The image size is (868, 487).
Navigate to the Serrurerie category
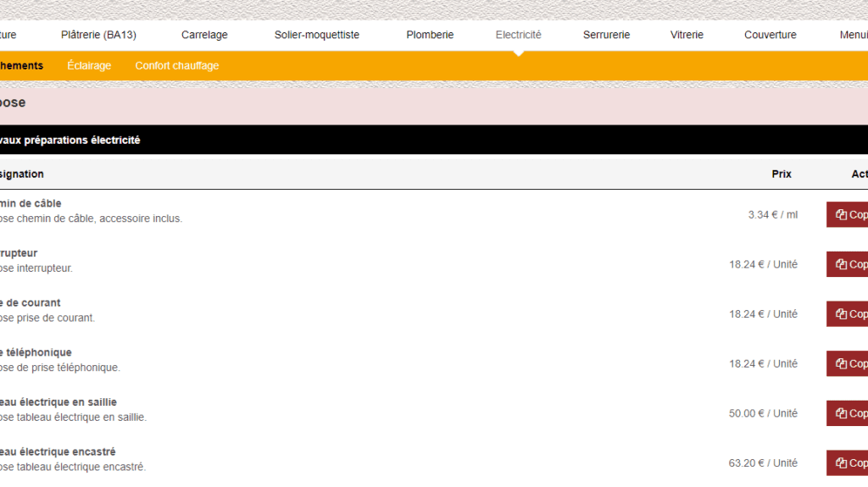(606, 35)
